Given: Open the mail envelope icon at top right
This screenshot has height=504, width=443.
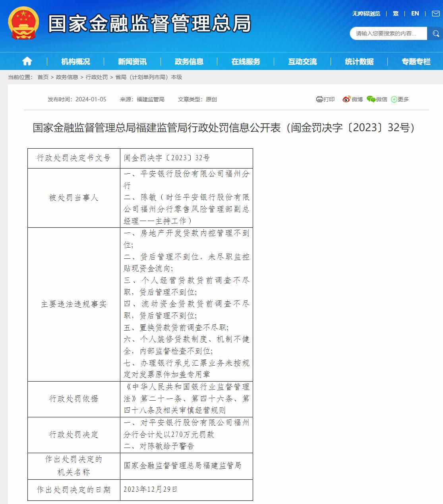Looking at the screenshot, I should pyautogui.click(x=435, y=13).
